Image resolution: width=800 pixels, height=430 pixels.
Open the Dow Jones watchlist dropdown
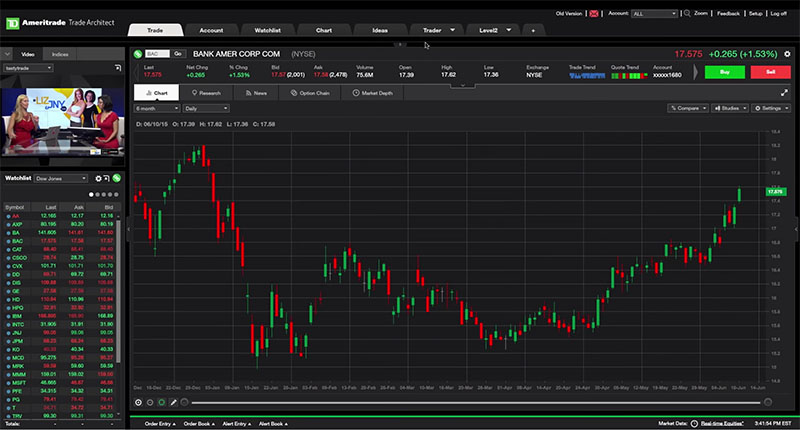tap(61, 179)
